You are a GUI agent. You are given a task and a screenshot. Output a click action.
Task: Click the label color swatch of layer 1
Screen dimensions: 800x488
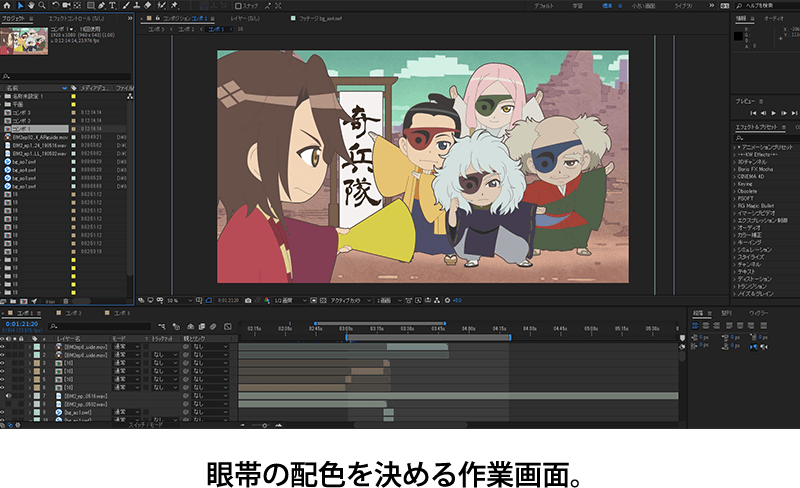pyautogui.click(x=37, y=347)
